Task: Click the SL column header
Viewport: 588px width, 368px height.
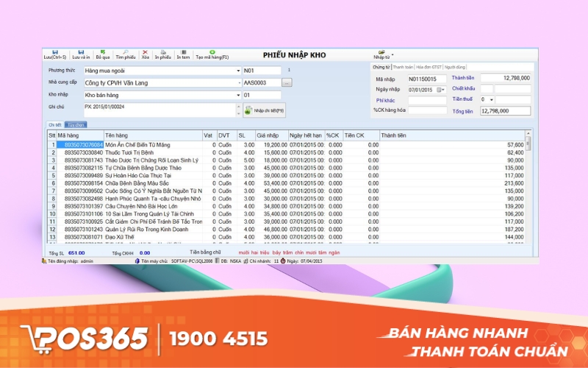Action: (246, 135)
